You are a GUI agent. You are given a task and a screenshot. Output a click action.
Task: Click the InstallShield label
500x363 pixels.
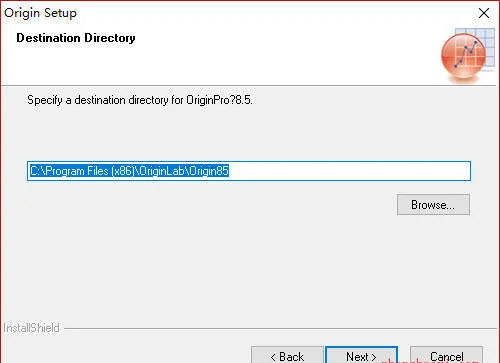(x=31, y=328)
